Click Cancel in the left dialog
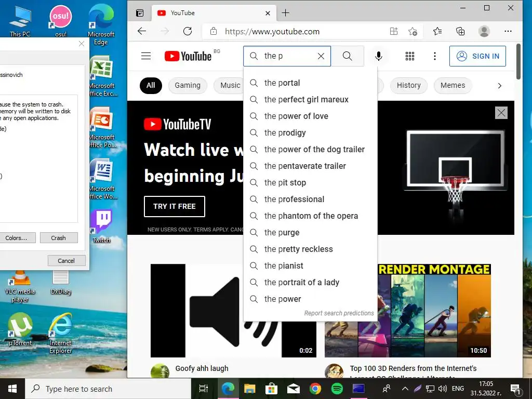The image size is (532, 399). pos(66,261)
